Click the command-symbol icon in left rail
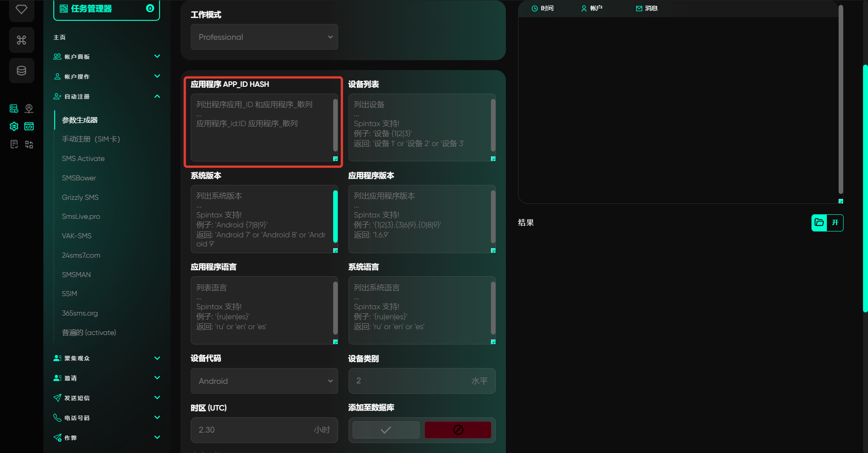Screen dimensions: 868x453 tap(21, 40)
